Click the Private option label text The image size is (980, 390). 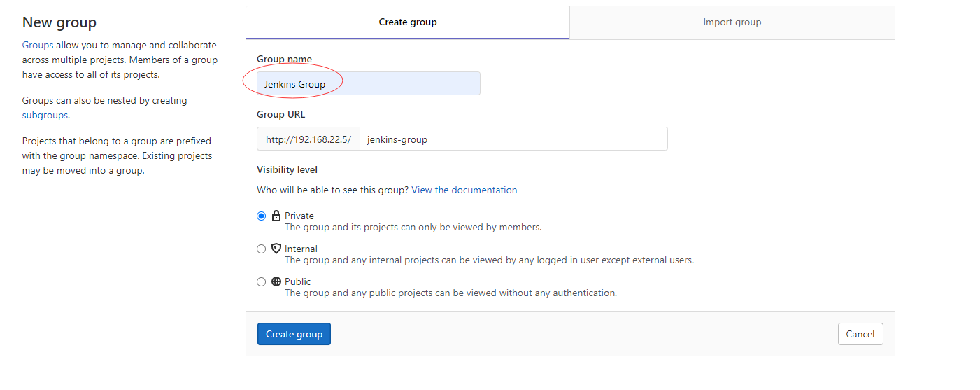pyautogui.click(x=299, y=216)
